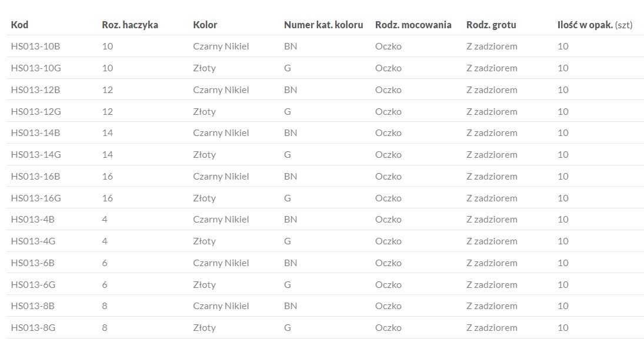Click the Kolor column header
Screen dimensions: 644x345
coord(205,25)
